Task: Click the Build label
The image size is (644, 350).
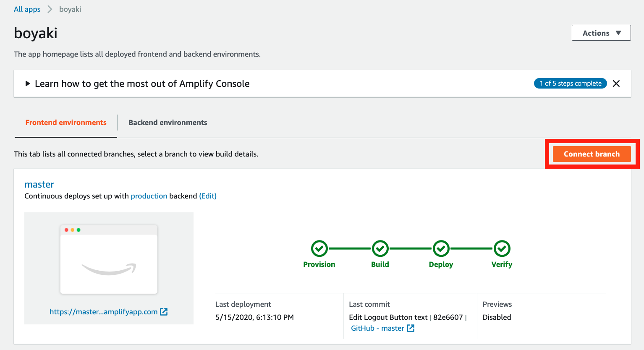Action: click(x=380, y=264)
